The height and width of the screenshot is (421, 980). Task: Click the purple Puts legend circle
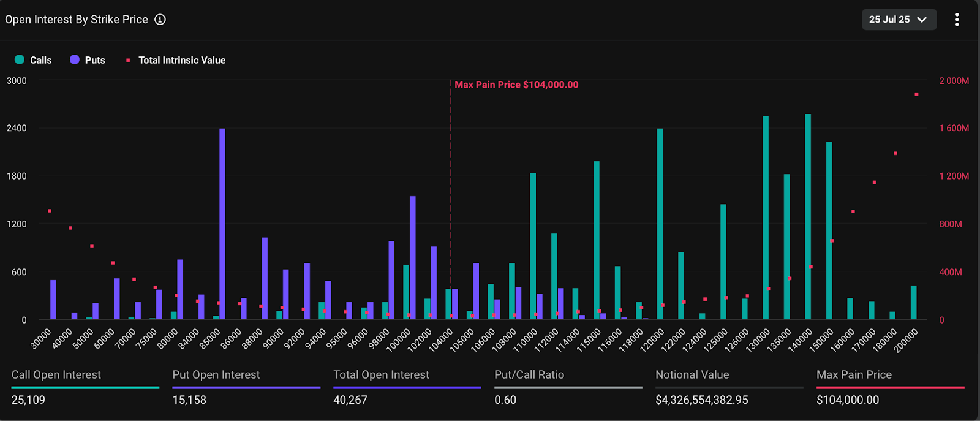coord(75,59)
